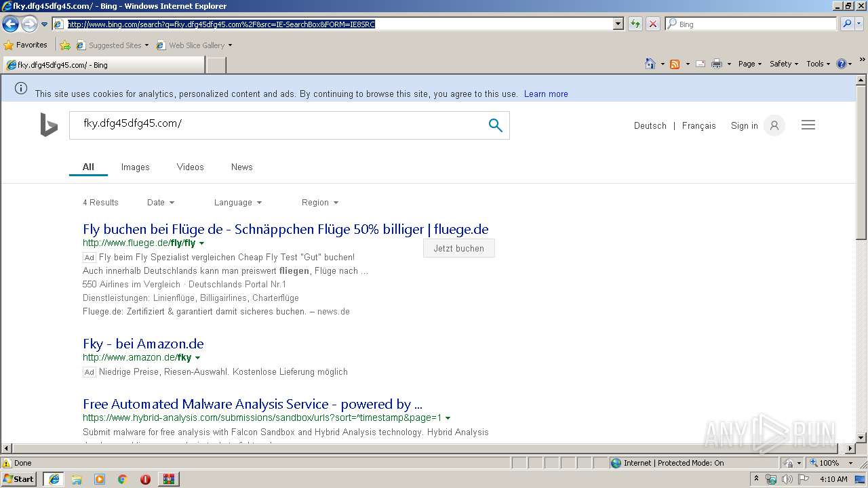Open the Region filter dropdown

[x=320, y=203]
